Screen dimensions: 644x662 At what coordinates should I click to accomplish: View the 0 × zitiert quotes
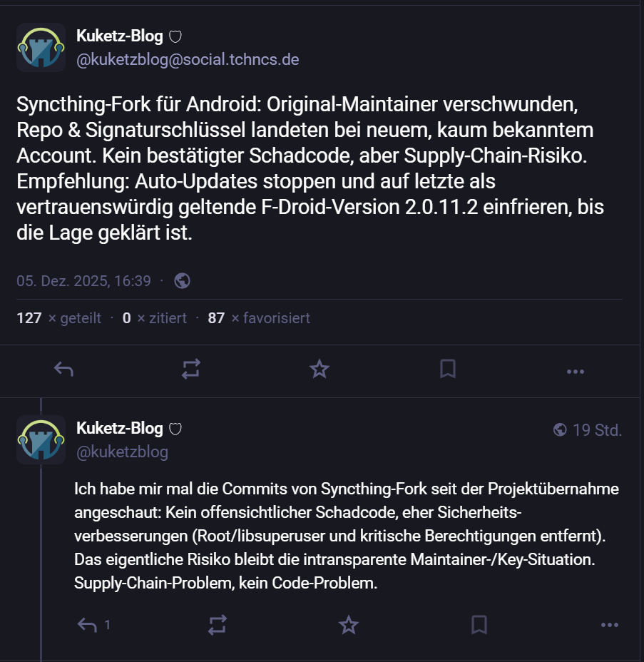coord(154,318)
